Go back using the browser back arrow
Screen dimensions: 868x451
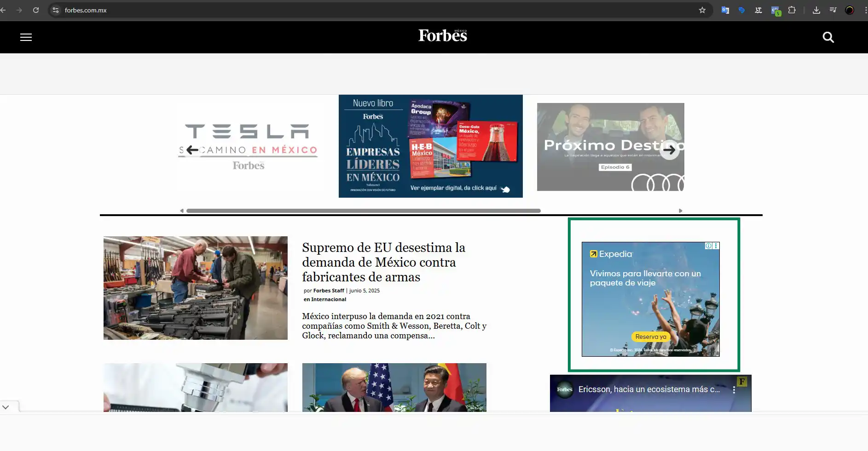coord(3,10)
